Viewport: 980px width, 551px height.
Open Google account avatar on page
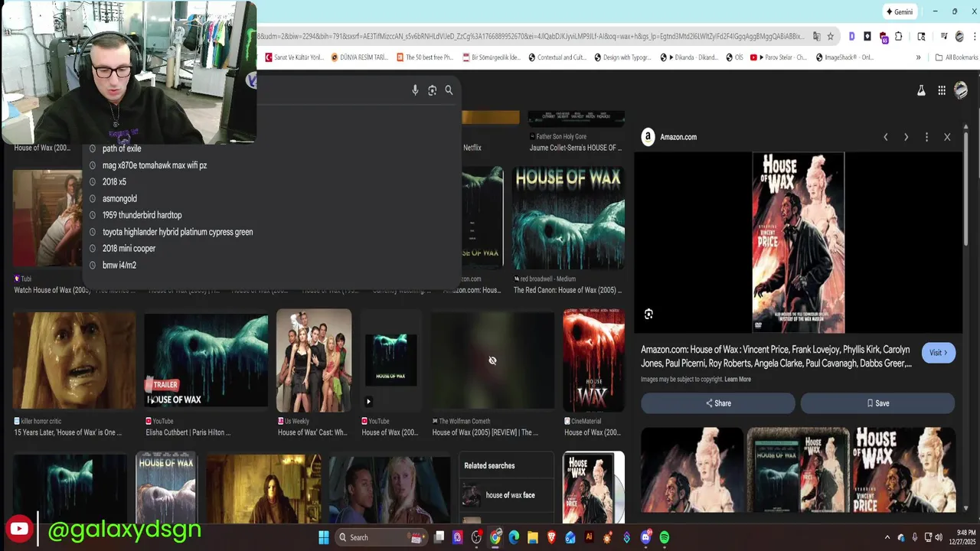(961, 90)
